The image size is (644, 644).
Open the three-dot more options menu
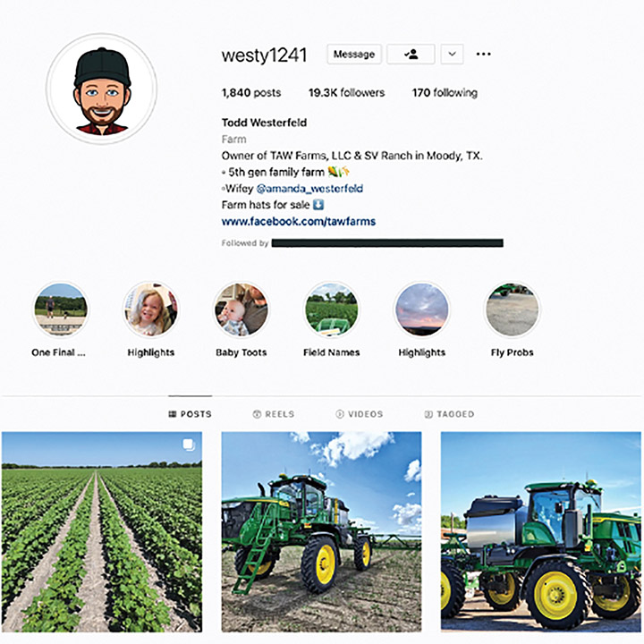click(x=483, y=55)
